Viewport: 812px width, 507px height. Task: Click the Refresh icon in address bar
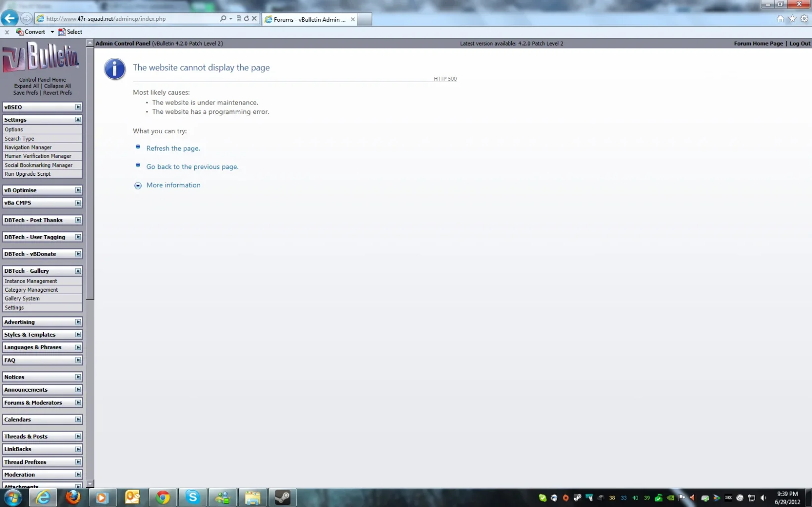246,19
